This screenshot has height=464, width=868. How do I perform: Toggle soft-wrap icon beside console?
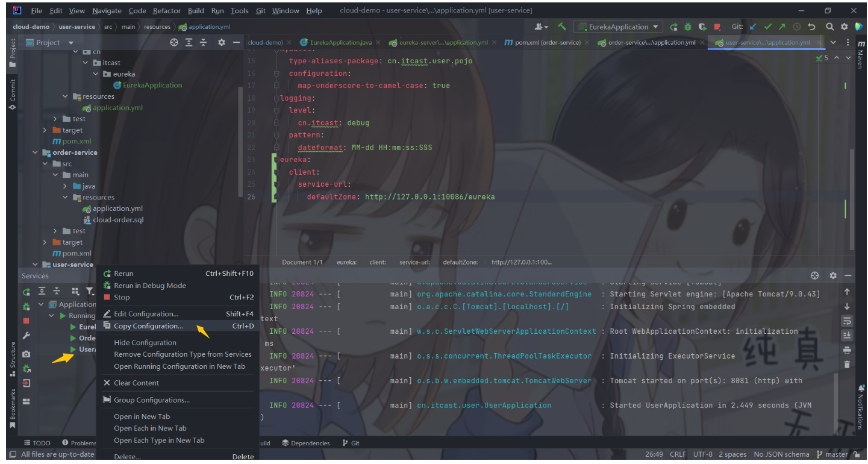[847, 321]
